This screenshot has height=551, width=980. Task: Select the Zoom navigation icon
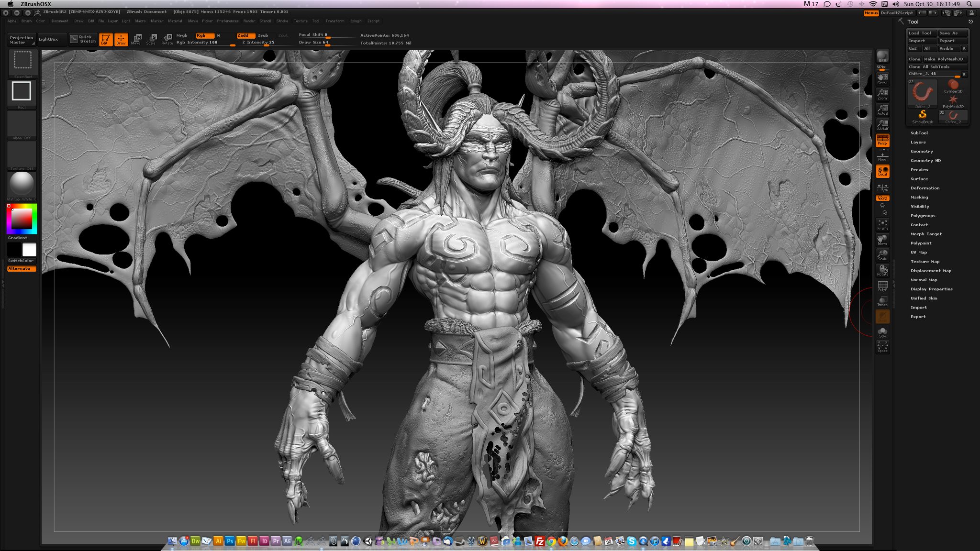tap(882, 95)
